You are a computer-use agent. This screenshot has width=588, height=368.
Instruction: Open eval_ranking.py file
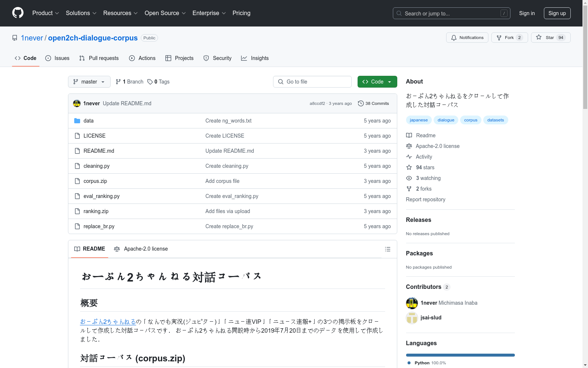pyautogui.click(x=101, y=196)
